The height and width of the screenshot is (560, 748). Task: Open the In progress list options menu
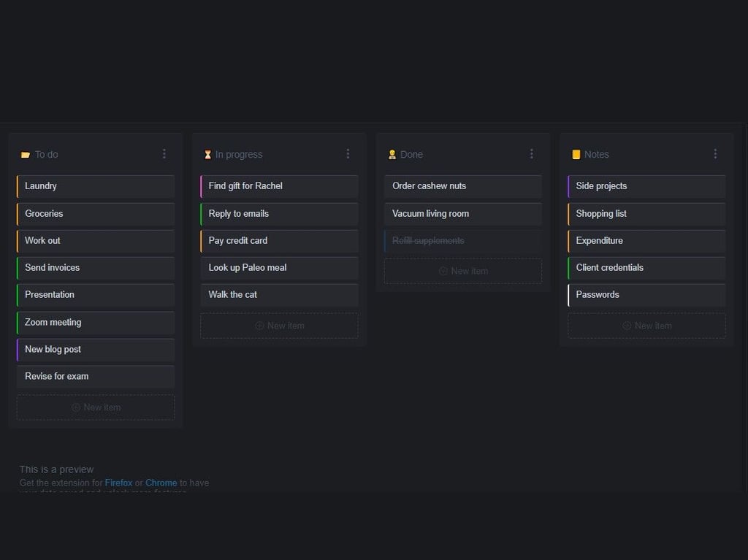point(348,153)
